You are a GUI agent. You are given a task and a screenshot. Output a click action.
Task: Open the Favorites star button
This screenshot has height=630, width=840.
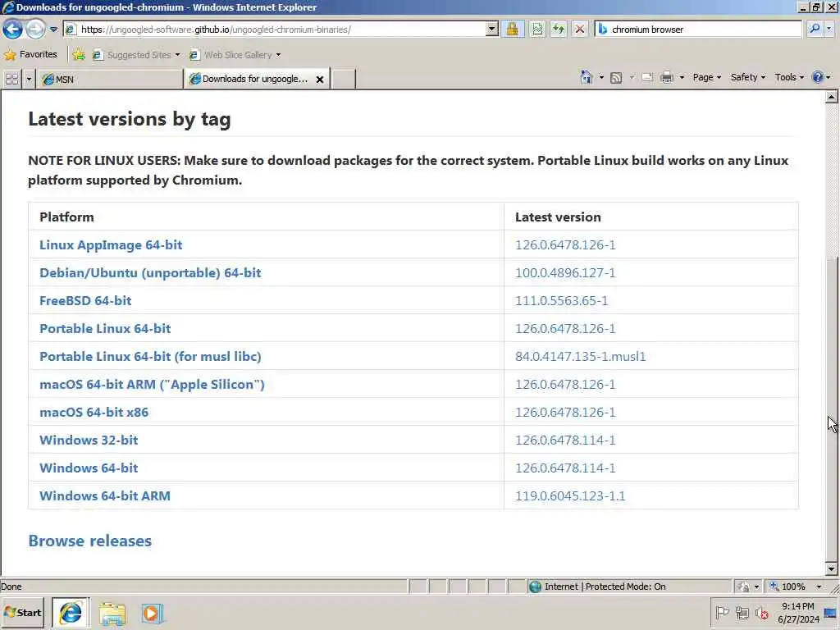pyautogui.click(x=30, y=55)
